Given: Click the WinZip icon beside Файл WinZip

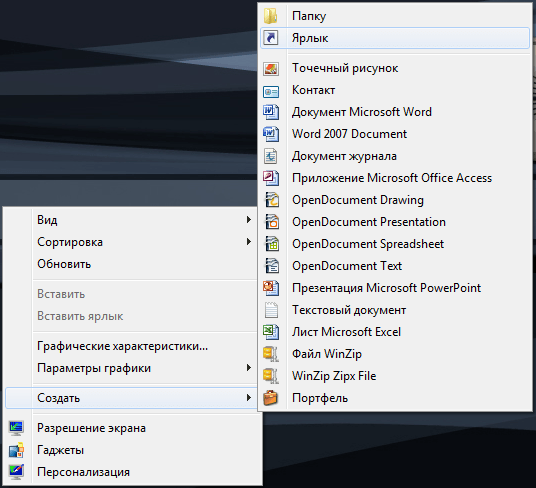Looking at the screenshot, I should tap(271, 354).
